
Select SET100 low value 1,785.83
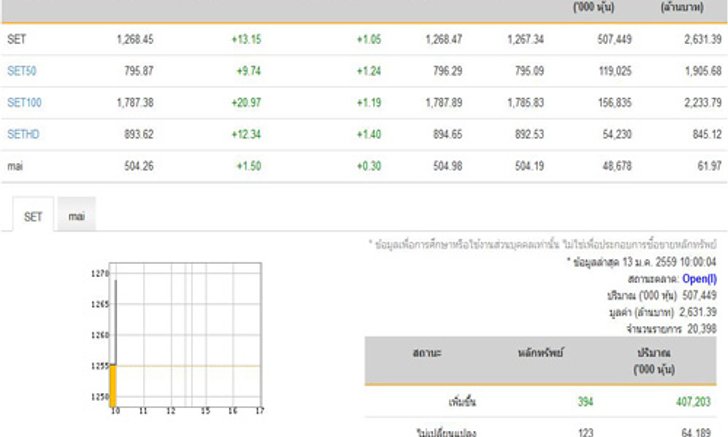pyautogui.click(x=525, y=102)
